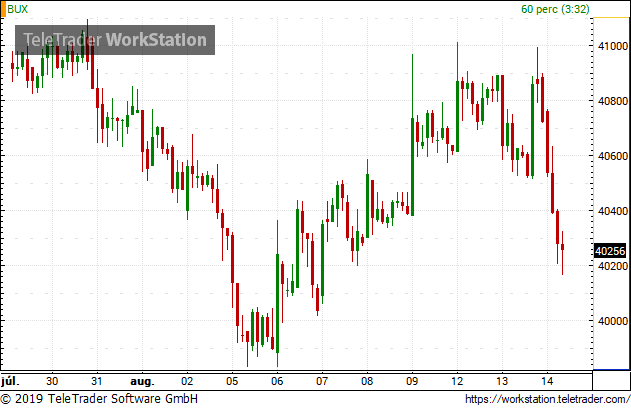Click date label 08 on time axis
Screen dimensions: 631x408
pyautogui.click(x=367, y=381)
